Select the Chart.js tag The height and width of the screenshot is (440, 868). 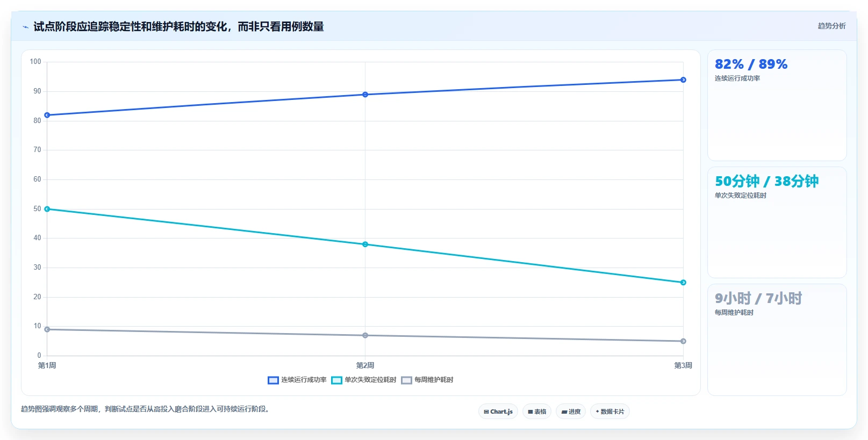coord(498,412)
